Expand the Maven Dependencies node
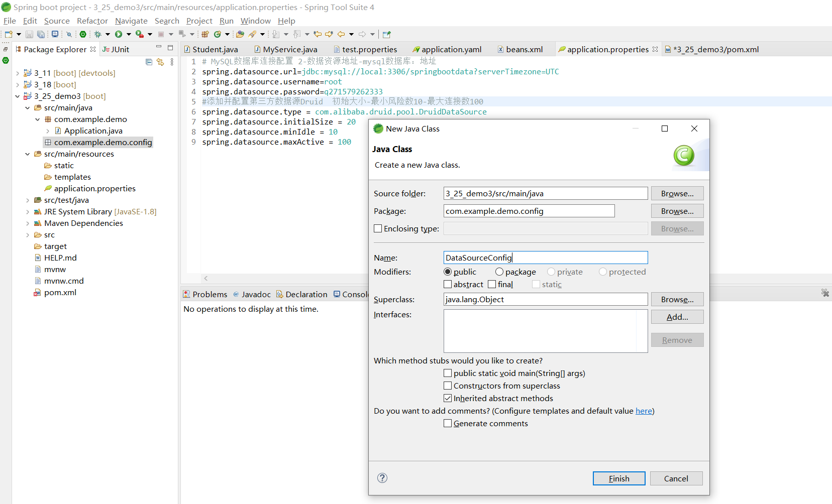 point(28,223)
